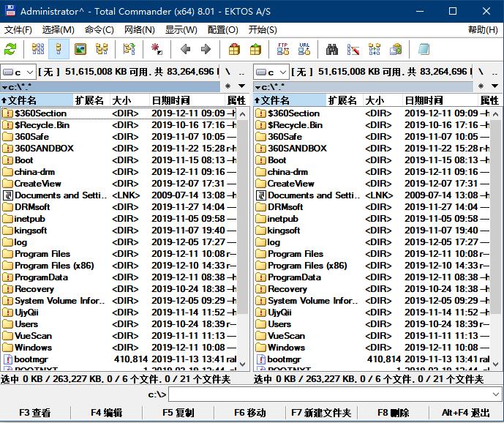Select china-drm folder in right panel

(x=372, y=172)
